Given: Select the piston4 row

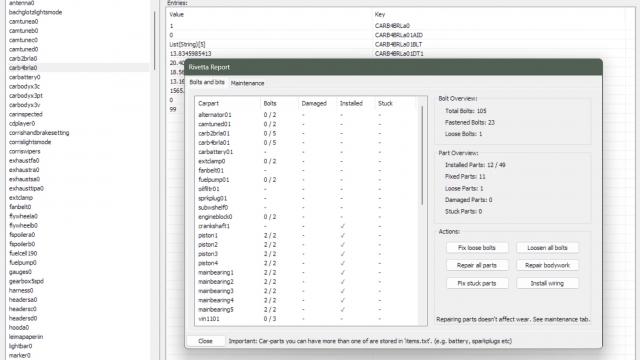Looking at the screenshot, I should 307,263.
